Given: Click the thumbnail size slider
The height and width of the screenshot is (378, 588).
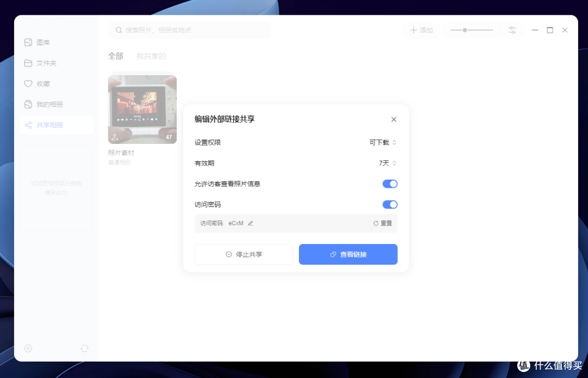Looking at the screenshot, I should 471,30.
